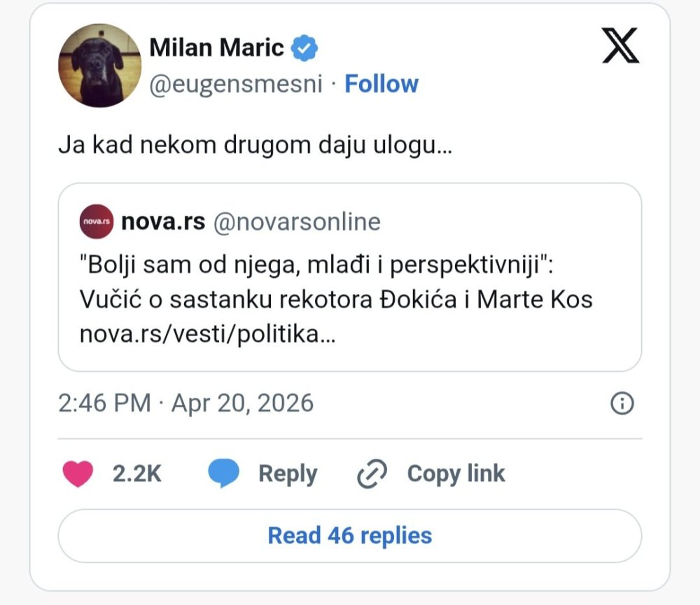Click the Reply text label
This screenshot has width=700, height=605.
[x=288, y=474]
